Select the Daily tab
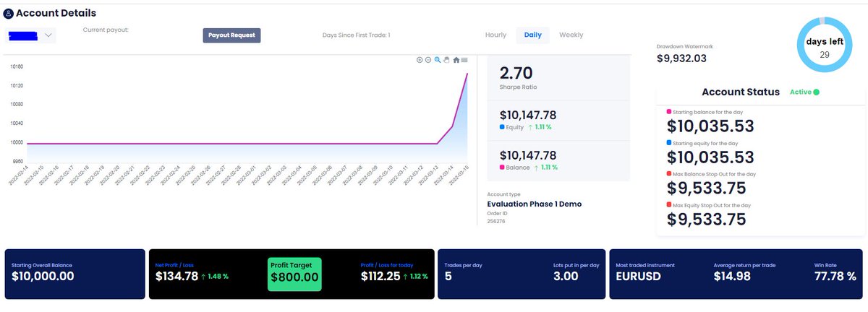The width and height of the screenshot is (868, 312). (532, 35)
